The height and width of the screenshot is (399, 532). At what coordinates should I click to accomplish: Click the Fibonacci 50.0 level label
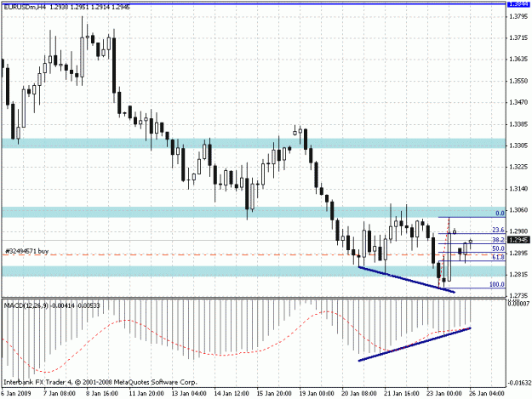pyautogui.click(x=499, y=248)
